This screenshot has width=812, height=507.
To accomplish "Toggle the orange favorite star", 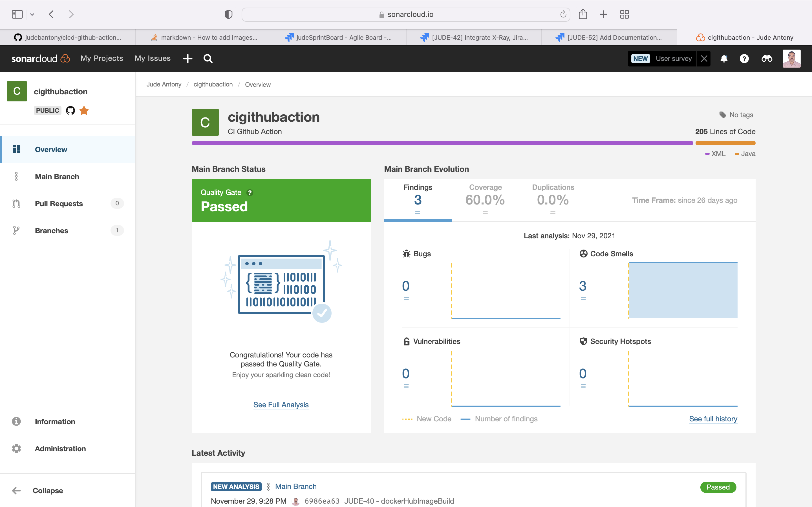I will (84, 110).
